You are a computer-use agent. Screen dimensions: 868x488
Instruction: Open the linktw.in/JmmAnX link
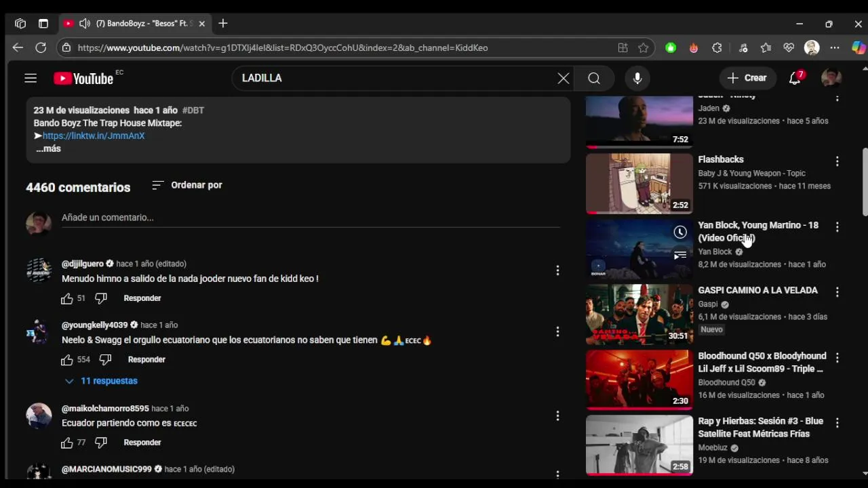pyautogui.click(x=94, y=136)
